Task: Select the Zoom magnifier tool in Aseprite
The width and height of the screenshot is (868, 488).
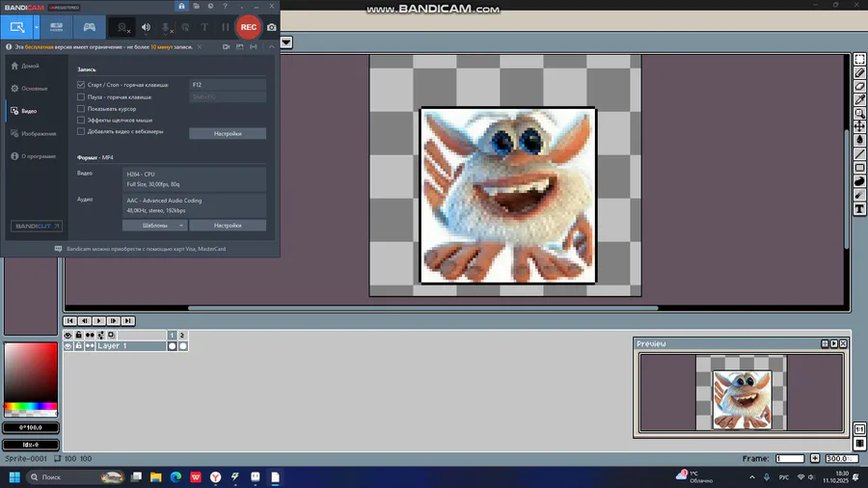Action: click(x=859, y=114)
